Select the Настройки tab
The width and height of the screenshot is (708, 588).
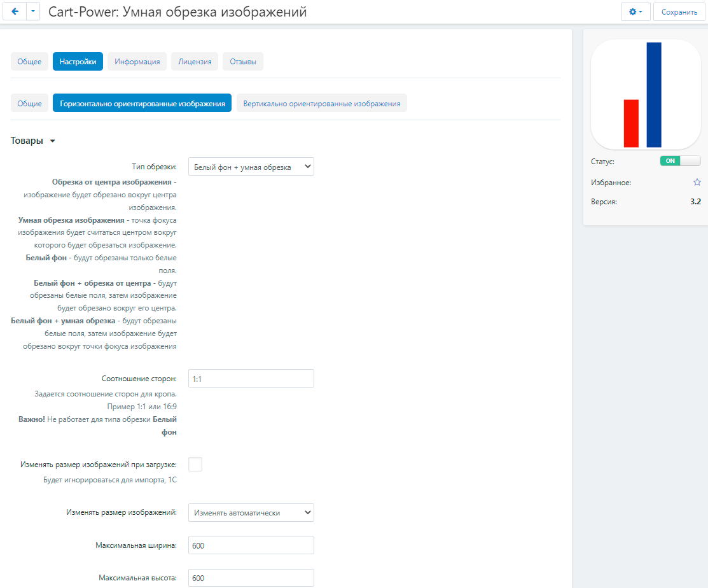[78, 62]
